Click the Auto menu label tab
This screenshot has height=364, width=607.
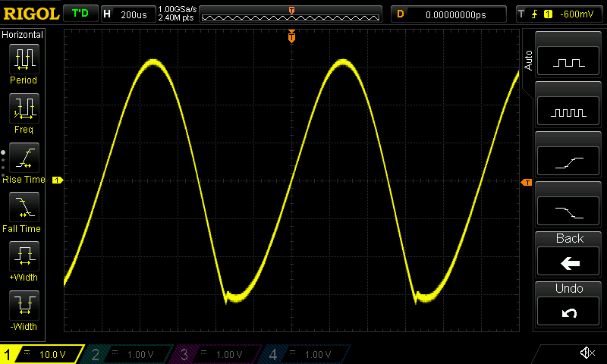[528, 61]
